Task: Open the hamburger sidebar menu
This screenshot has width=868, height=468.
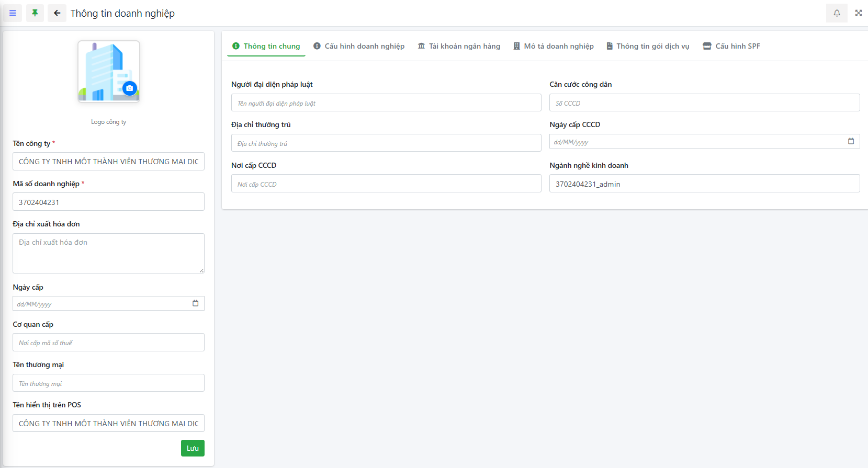Action: tap(13, 13)
